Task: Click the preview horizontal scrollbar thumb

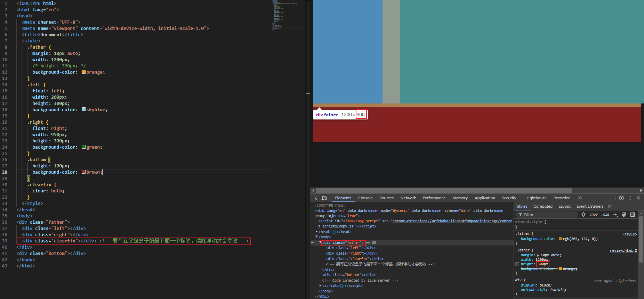Action: tap(444, 190)
